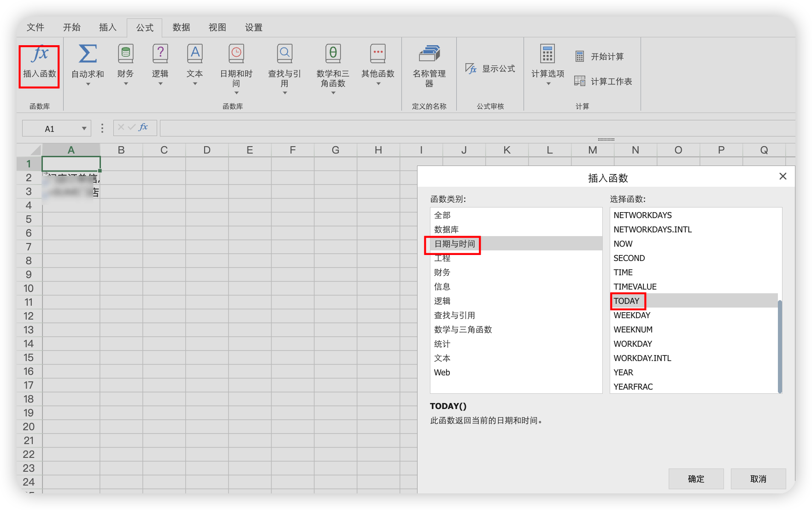Switch to the Formulas (公式) tab

tap(145, 28)
